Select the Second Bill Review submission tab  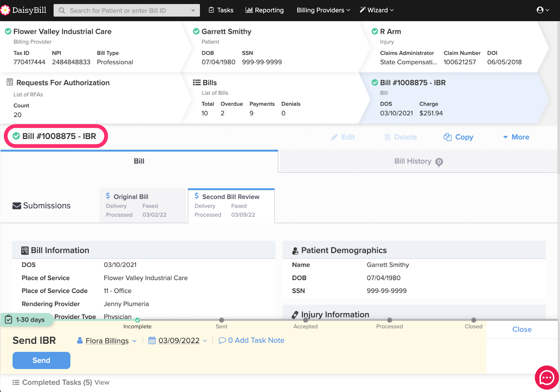coord(231,205)
